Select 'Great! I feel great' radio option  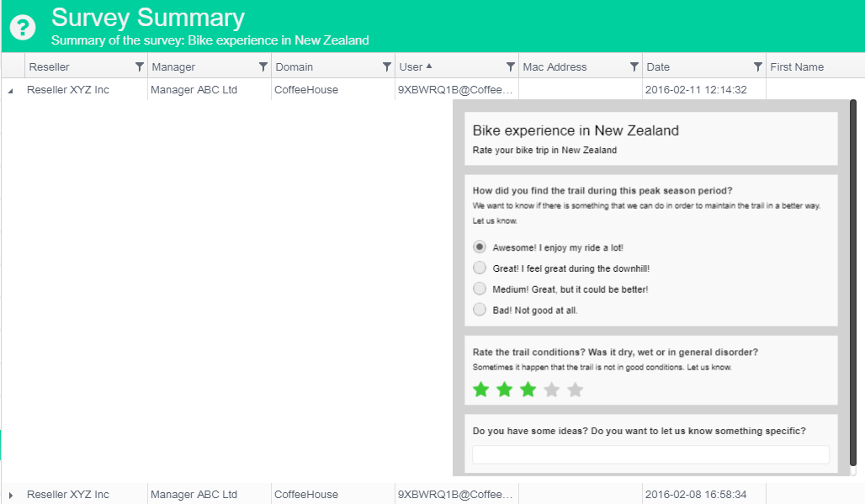(480, 268)
